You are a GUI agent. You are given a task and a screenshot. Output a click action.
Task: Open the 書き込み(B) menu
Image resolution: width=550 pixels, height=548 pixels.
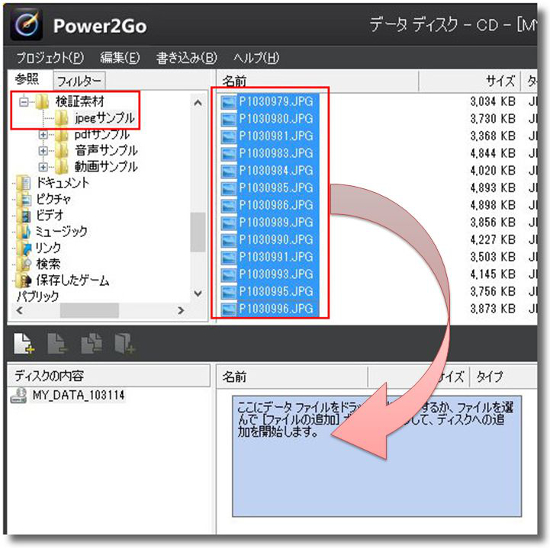(187, 58)
